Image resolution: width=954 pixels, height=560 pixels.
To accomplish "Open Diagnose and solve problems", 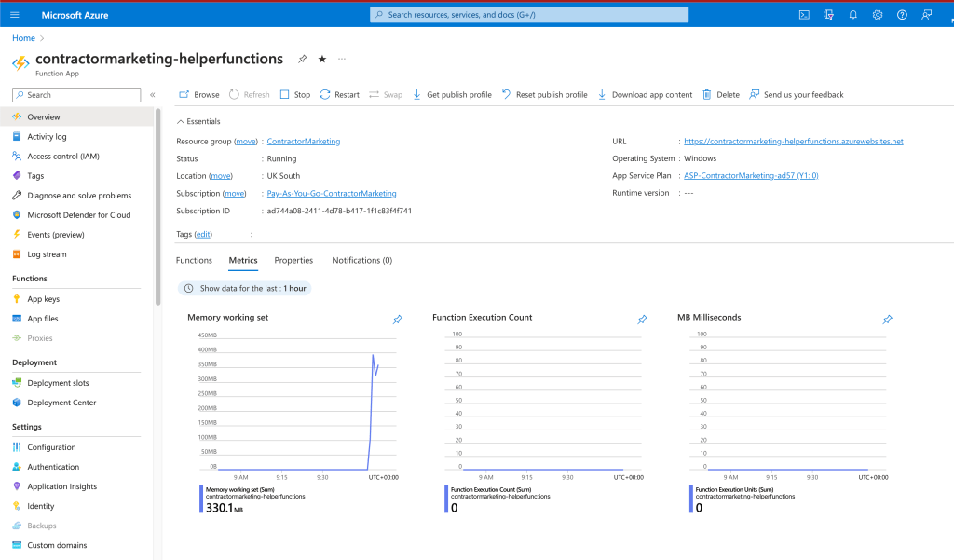I will point(76,196).
